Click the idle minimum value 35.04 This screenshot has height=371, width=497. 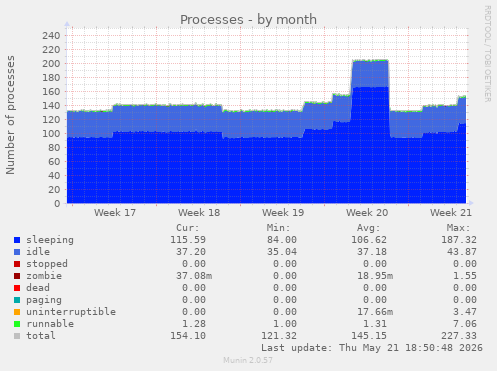pyautogui.click(x=281, y=252)
